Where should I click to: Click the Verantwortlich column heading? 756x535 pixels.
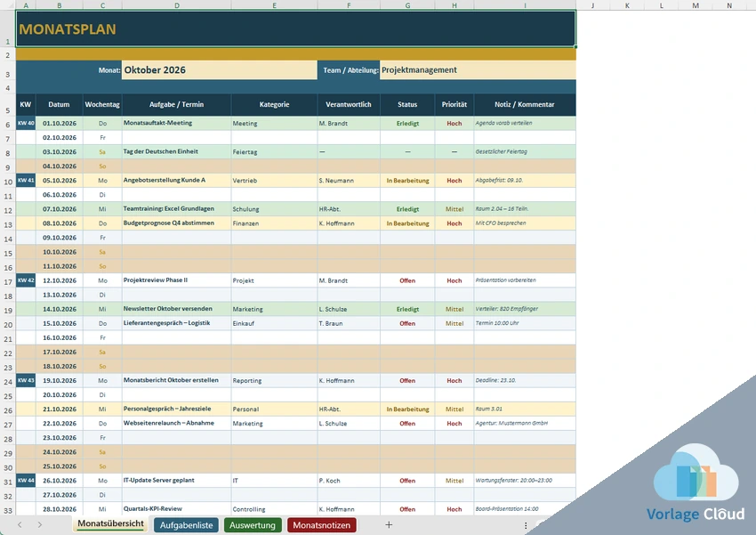tap(349, 105)
